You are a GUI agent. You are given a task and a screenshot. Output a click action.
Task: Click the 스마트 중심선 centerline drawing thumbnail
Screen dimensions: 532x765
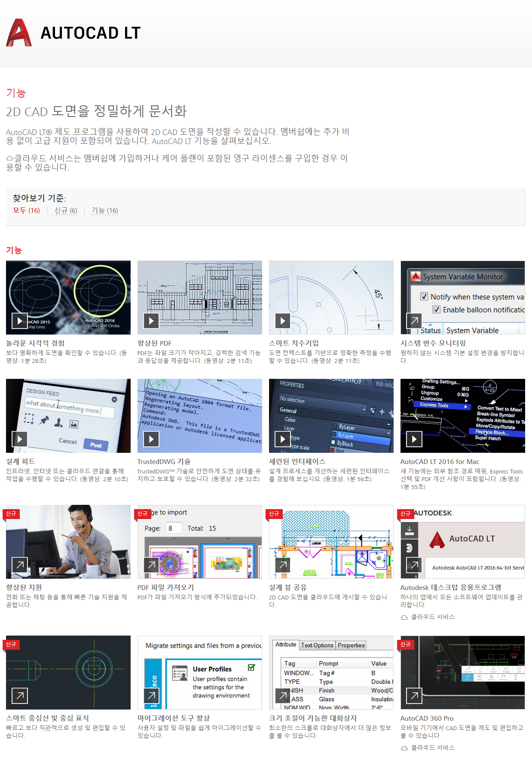pyautogui.click(x=68, y=673)
